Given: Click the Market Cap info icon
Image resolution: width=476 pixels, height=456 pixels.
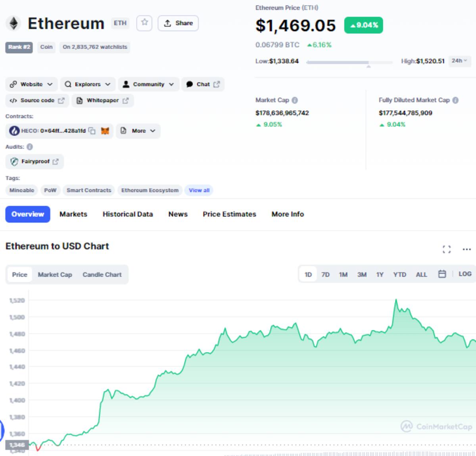Looking at the screenshot, I should click(x=295, y=100).
